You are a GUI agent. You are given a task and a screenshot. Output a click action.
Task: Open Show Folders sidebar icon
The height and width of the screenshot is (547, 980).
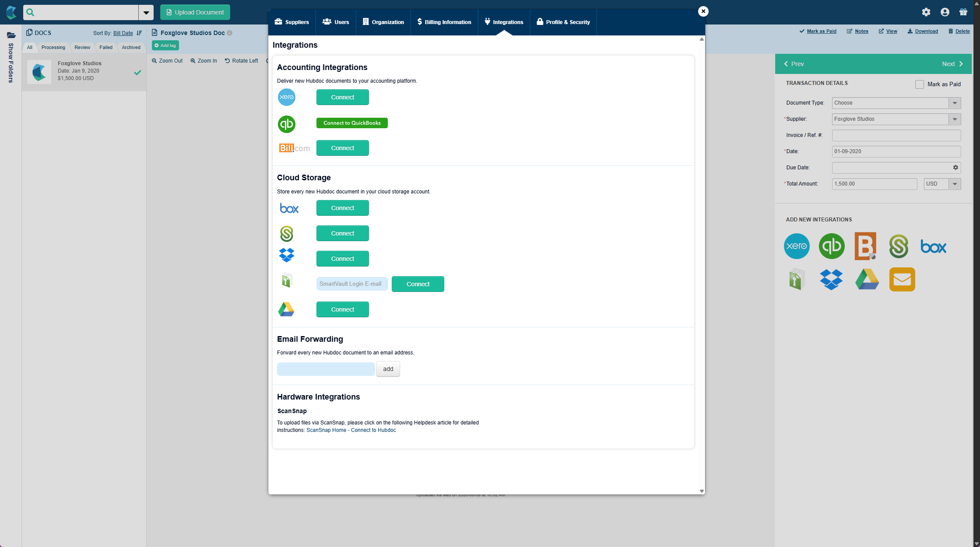(11, 35)
